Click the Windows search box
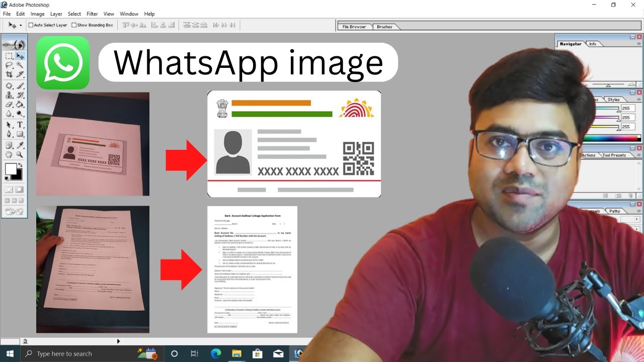This screenshot has height=362, width=644. click(92, 353)
